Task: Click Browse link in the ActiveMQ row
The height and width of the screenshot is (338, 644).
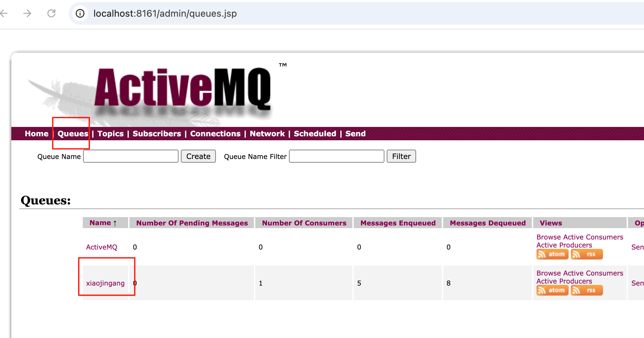Action: [x=549, y=237]
